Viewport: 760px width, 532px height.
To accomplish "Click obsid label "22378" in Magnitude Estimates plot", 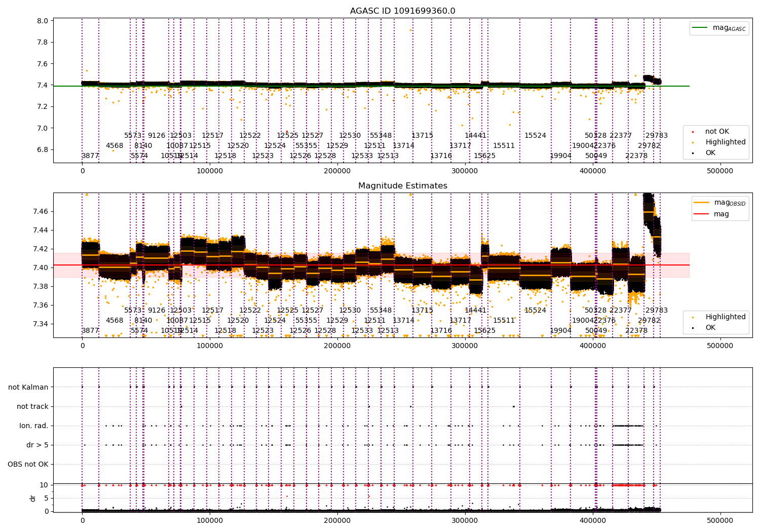I will tap(636, 331).
